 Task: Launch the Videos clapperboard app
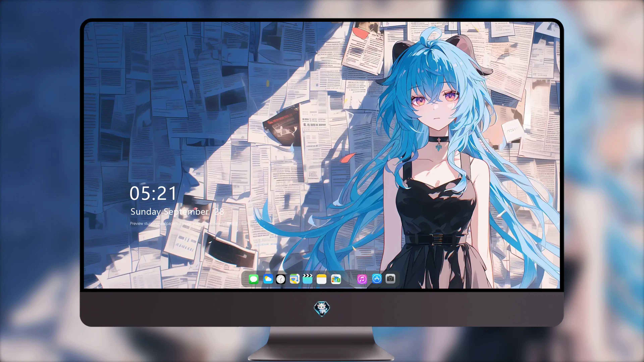pos(308,279)
